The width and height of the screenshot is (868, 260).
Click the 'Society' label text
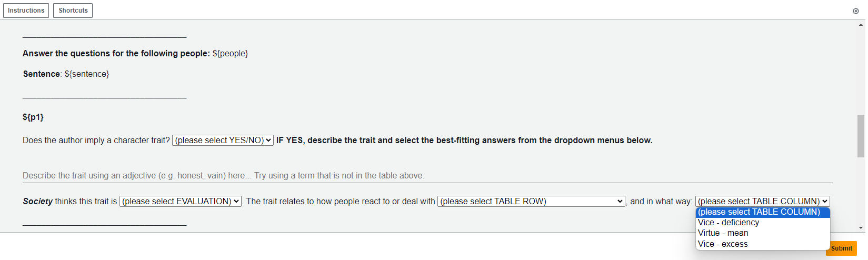[x=37, y=202]
